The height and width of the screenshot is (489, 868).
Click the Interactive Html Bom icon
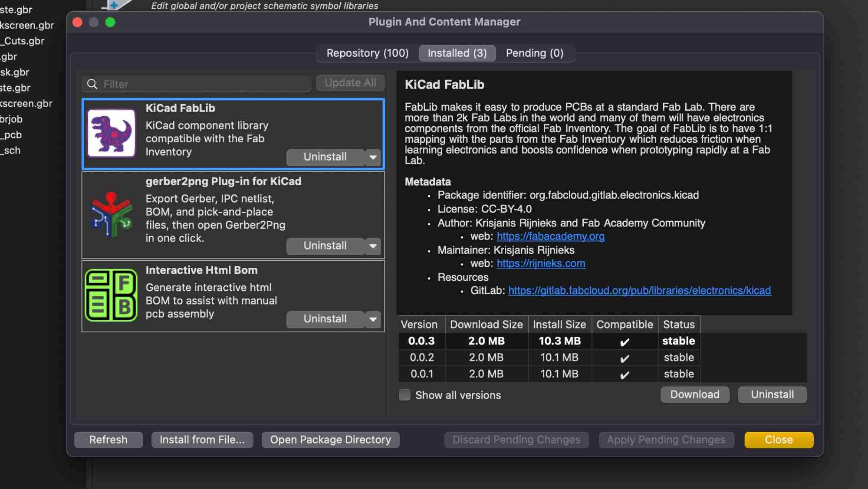pos(111,295)
